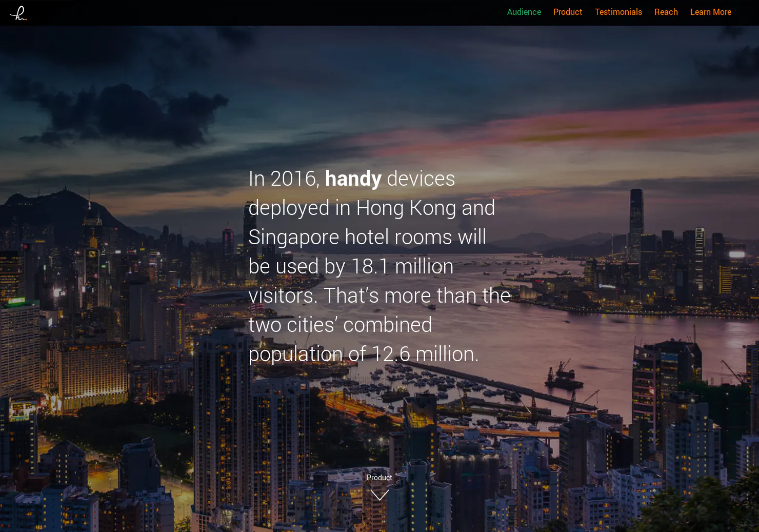
Task: Jump to Testimonials in the top navigation
Action: pos(618,12)
